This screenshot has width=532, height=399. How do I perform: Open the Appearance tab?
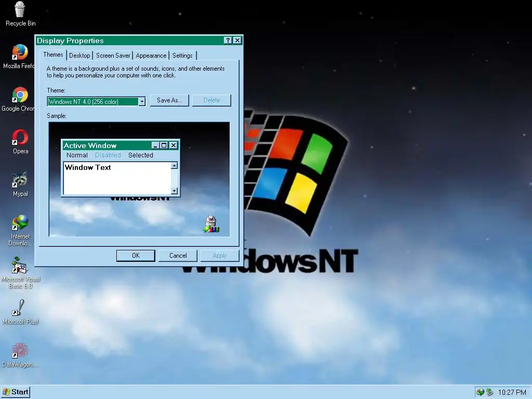coord(151,56)
